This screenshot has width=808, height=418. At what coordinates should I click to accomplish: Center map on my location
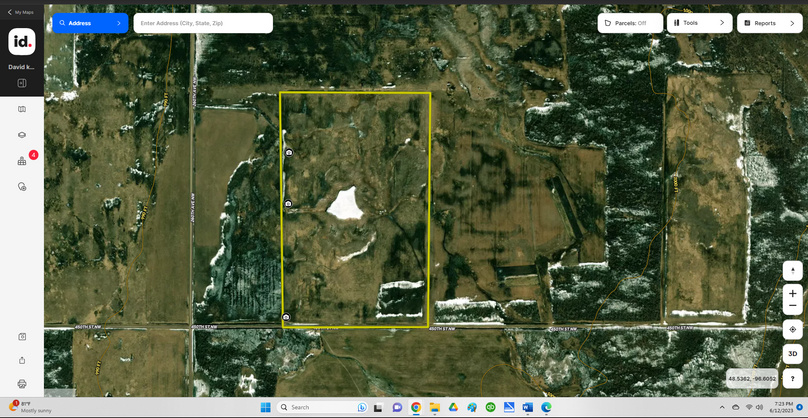[x=792, y=329]
